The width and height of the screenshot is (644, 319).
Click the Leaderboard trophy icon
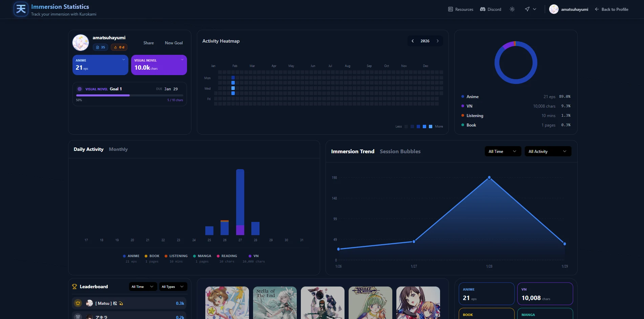point(75,287)
